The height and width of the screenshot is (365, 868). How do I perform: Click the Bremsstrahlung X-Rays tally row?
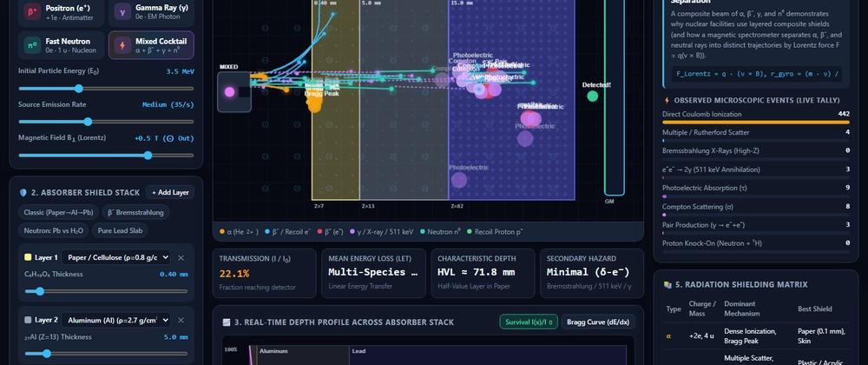coord(756,154)
